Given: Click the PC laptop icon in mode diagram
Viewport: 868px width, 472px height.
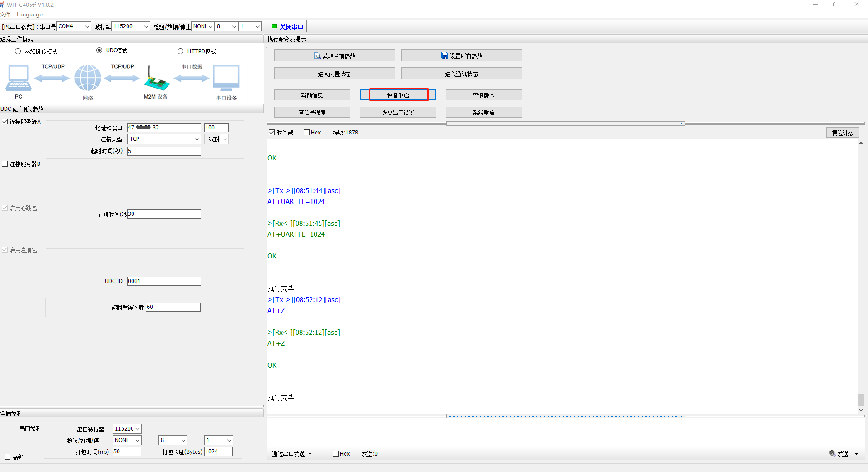Looking at the screenshot, I should tap(19, 78).
